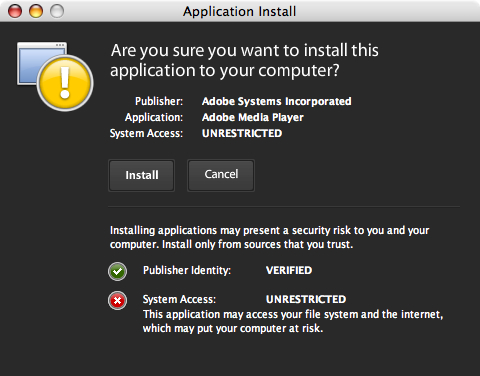
Task: Click UNRESTRICTED next to red X icon
Action: click(x=306, y=299)
